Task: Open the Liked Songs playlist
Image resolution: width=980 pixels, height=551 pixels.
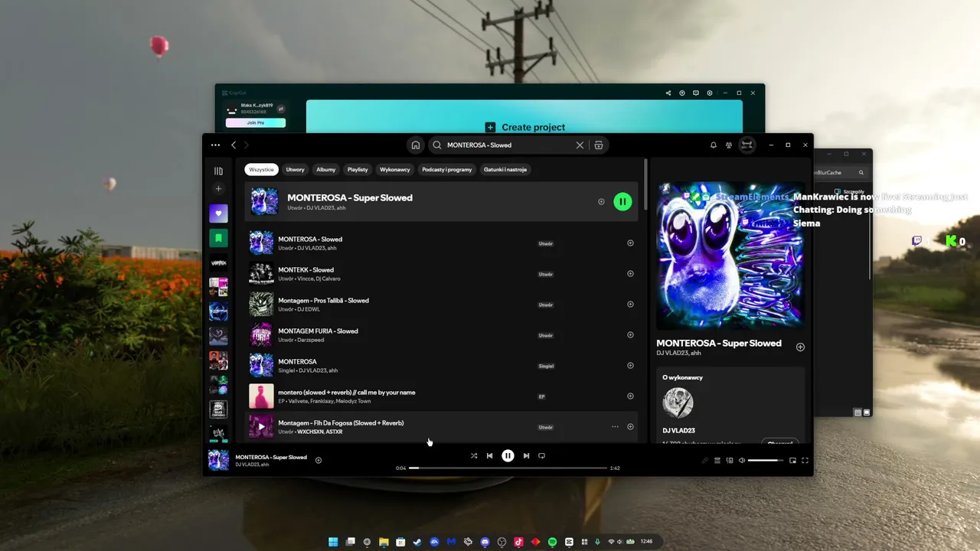Action: pyautogui.click(x=218, y=214)
